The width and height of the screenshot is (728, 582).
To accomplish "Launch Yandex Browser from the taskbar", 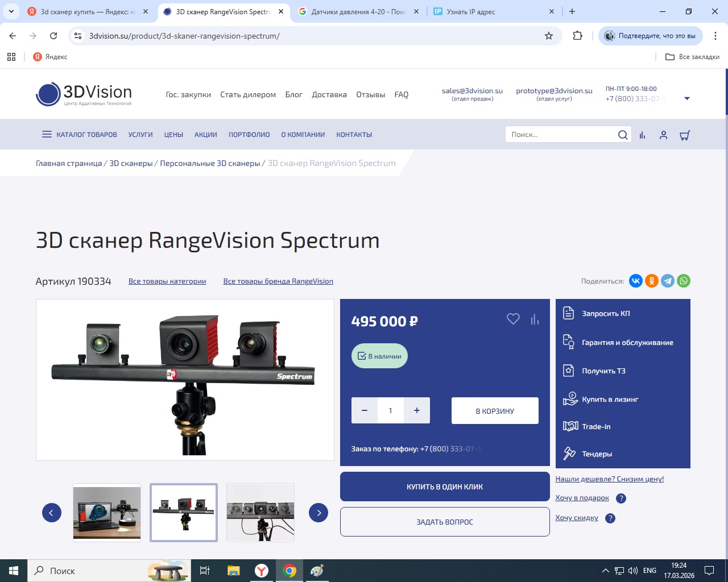I will (x=262, y=571).
